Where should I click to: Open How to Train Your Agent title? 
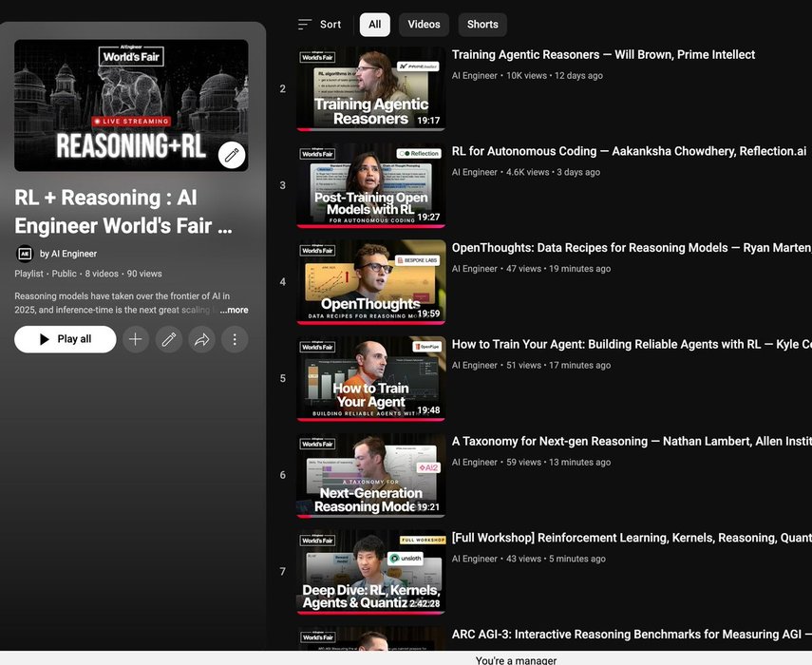pos(632,345)
